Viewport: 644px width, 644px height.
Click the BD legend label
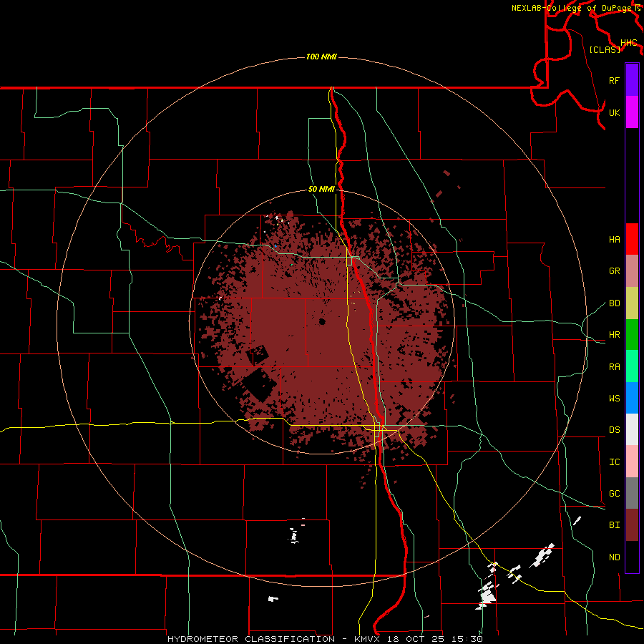614,303
